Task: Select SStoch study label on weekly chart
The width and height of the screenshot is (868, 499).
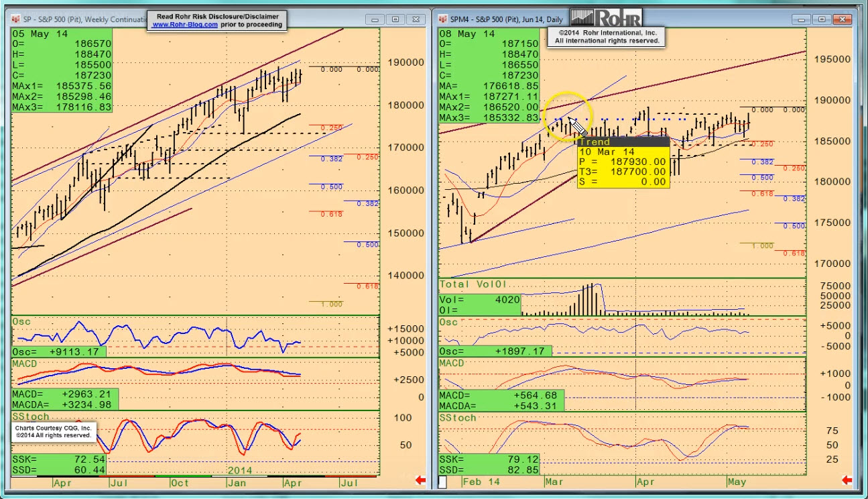Action: click(x=30, y=417)
